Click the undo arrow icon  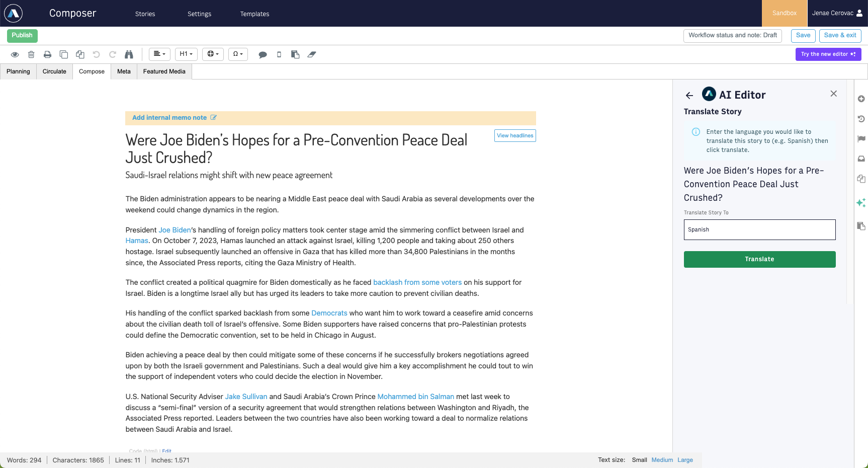(x=97, y=54)
